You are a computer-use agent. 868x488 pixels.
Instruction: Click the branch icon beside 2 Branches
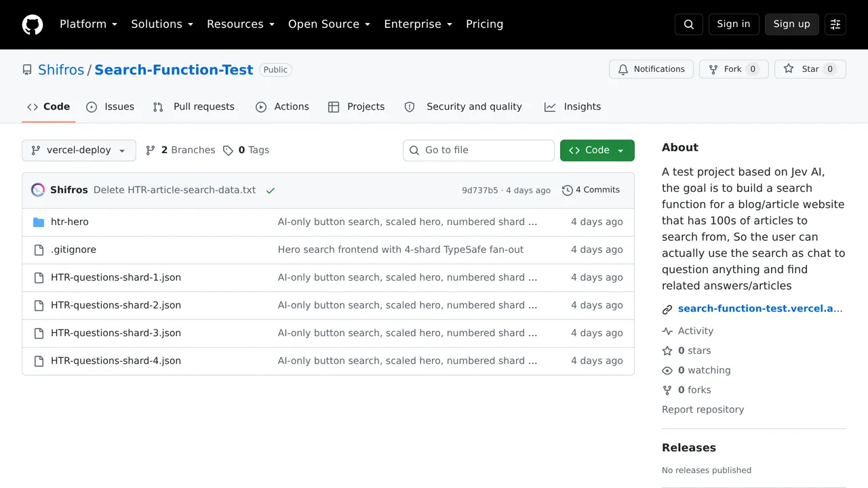click(151, 150)
